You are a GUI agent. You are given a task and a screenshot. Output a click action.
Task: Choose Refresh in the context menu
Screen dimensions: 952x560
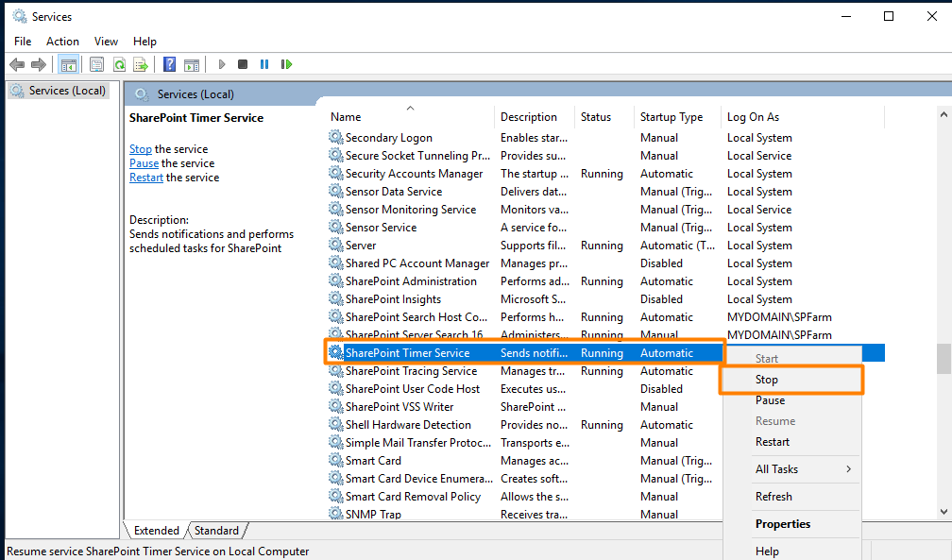[791, 496]
